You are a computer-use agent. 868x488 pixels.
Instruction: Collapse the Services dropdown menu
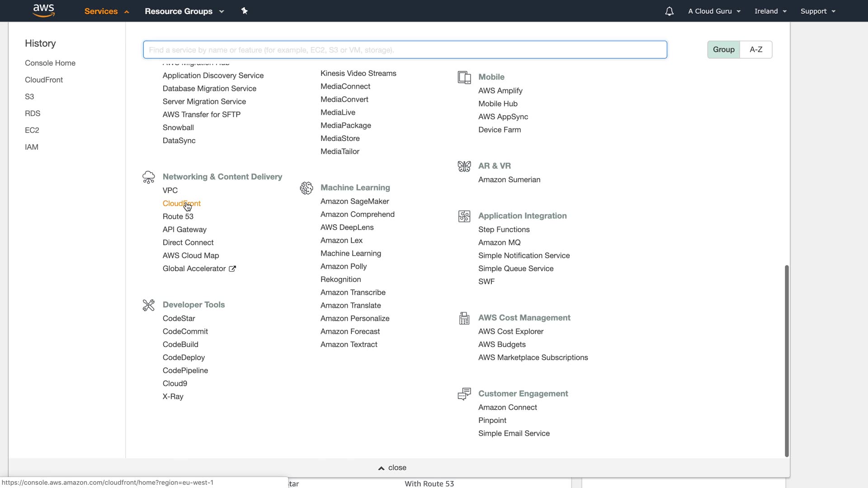point(106,11)
